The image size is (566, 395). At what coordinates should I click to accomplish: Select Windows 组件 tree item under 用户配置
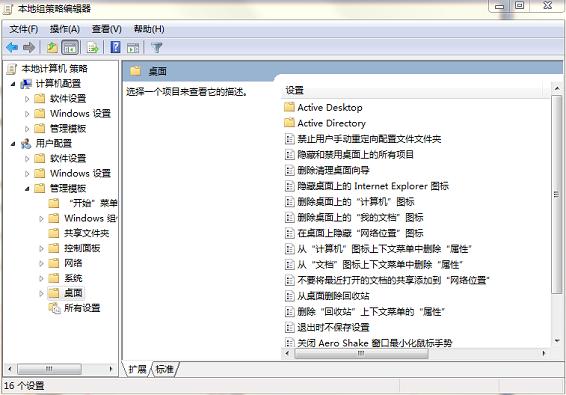point(90,218)
